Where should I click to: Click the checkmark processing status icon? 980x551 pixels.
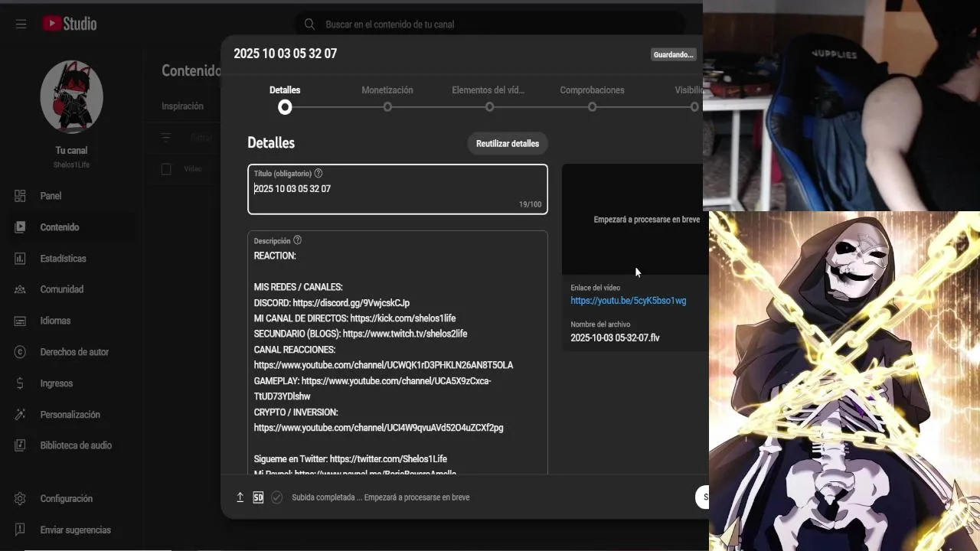(277, 497)
